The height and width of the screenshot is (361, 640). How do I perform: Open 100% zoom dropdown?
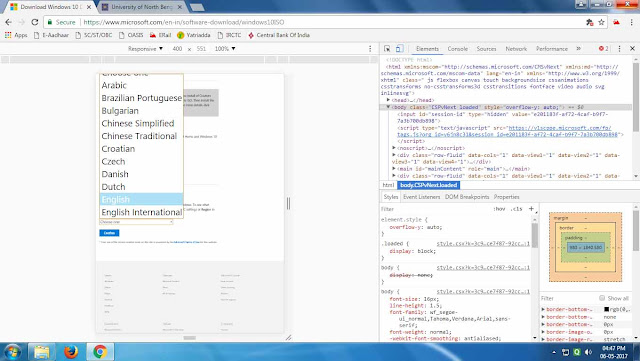click(225, 49)
